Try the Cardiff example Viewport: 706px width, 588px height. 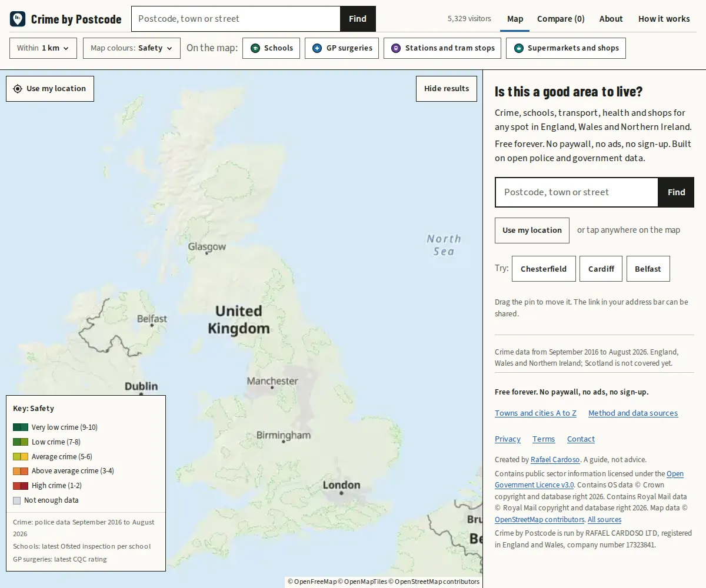601,269
